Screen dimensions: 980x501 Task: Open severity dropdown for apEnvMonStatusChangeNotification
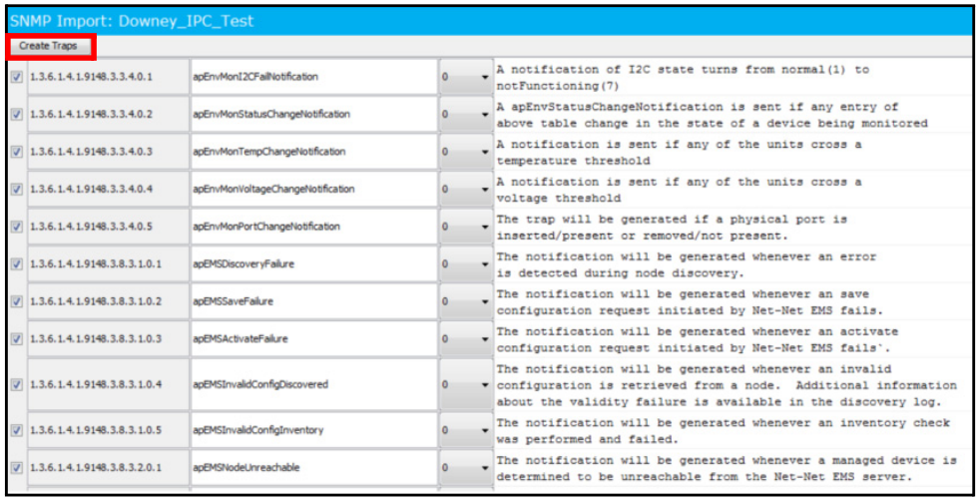coord(466,115)
